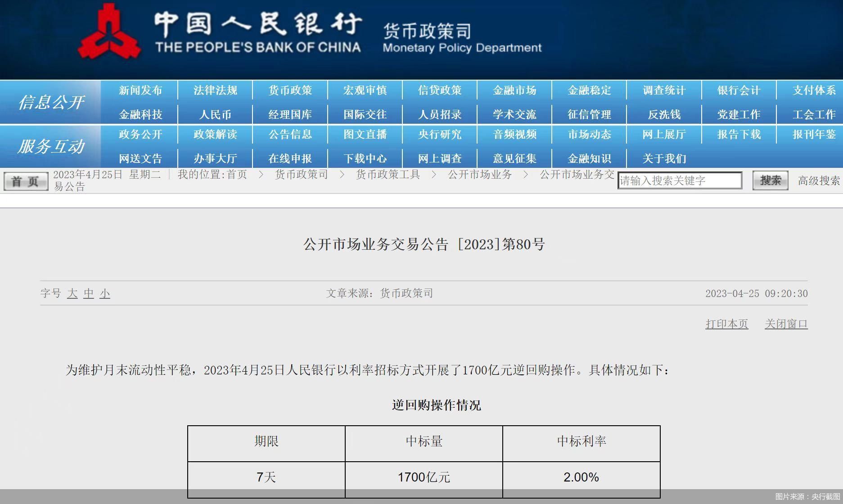The height and width of the screenshot is (504, 843).
Task: Open the 新闻发布 menu item
Action: tap(140, 90)
